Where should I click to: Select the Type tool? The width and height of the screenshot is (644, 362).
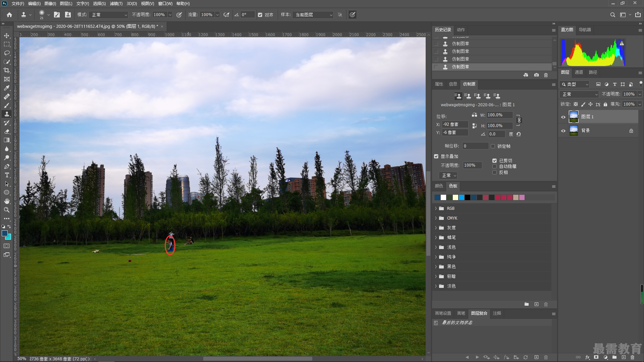click(7, 175)
